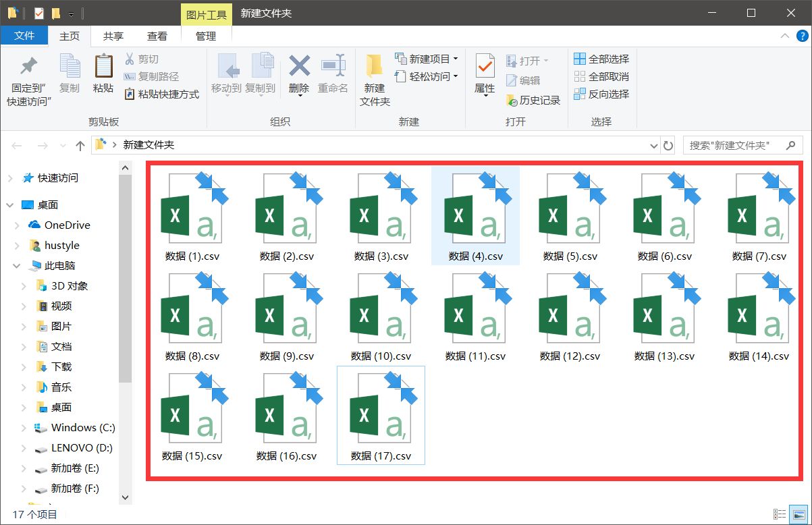The image size is (812, 525).
Task: Switch to Details view in status bar
Action: tap(780, 514)
